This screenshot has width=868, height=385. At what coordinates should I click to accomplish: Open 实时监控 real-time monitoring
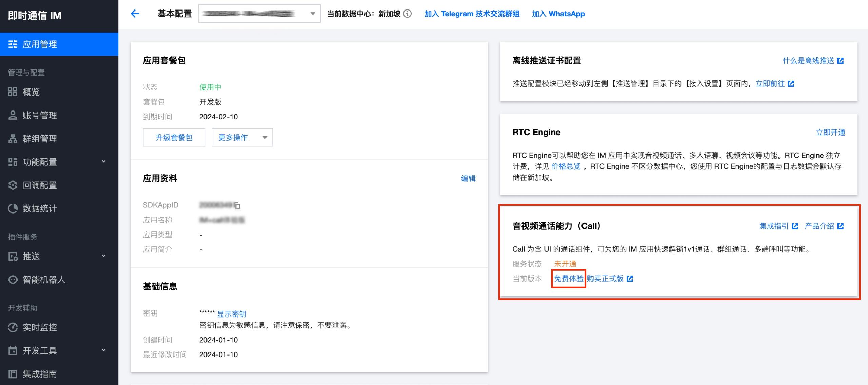(x=40, y=327)
